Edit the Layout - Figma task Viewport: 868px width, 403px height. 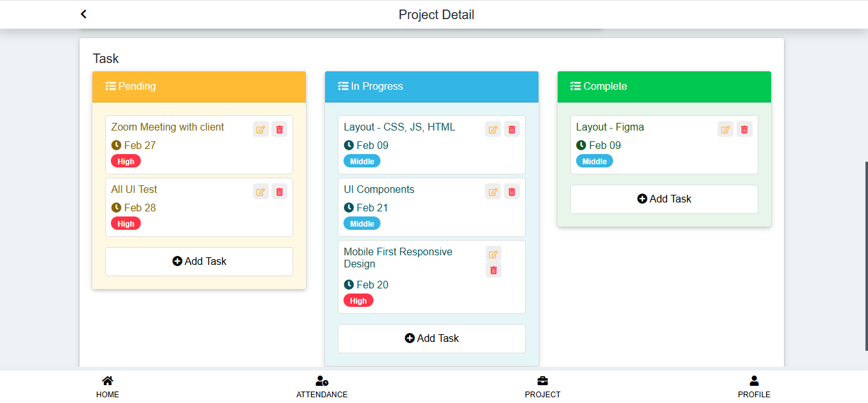tap(725, 129)
